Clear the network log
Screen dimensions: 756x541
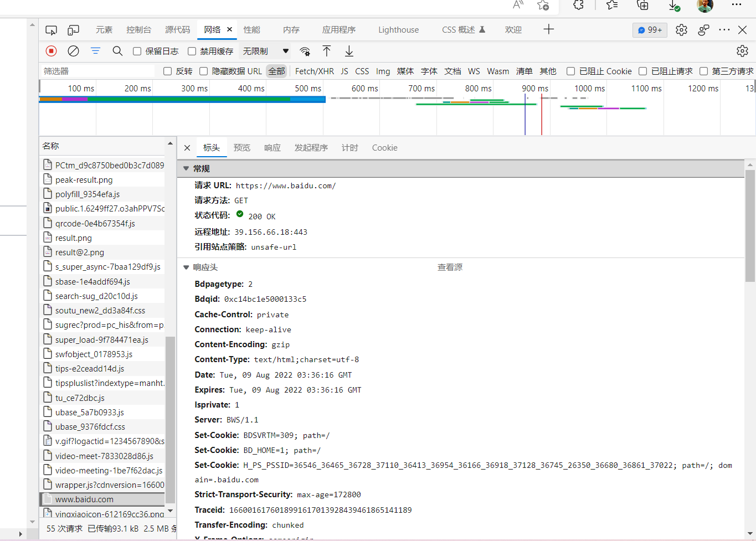click(73, 51)
